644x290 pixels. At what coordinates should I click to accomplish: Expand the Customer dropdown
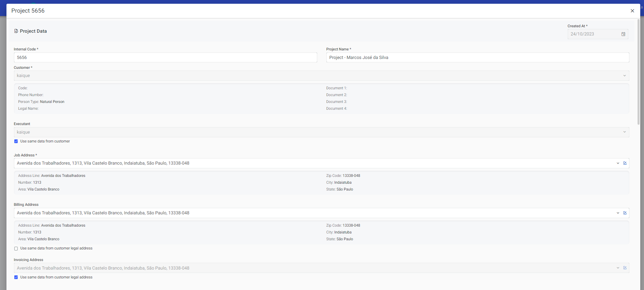coord(625,76)
